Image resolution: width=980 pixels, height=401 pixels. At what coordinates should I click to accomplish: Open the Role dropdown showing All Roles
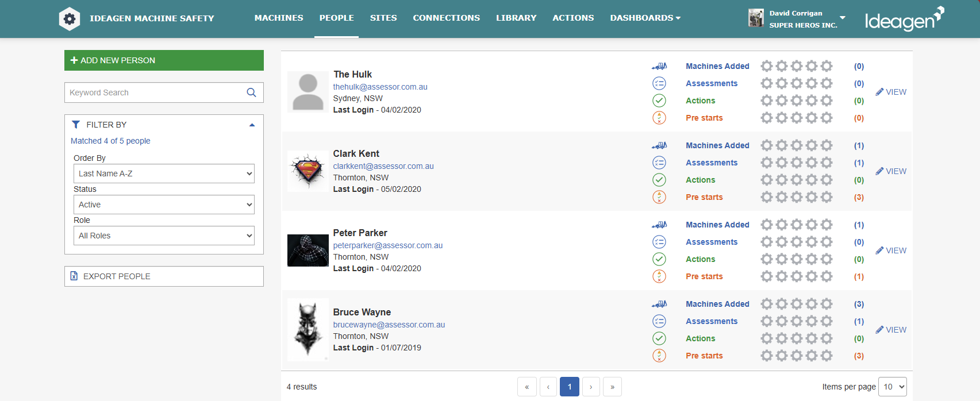164,236
